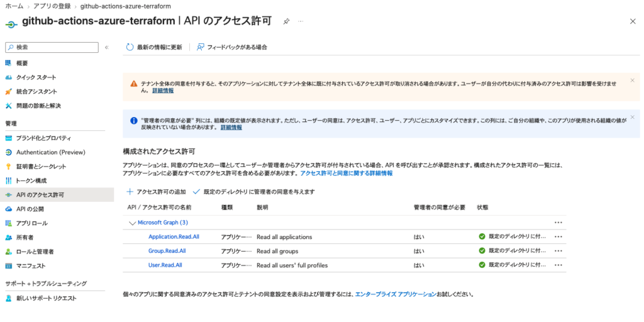Click the Group.Read.All permission link
The image size is (644, 322).
167,250
